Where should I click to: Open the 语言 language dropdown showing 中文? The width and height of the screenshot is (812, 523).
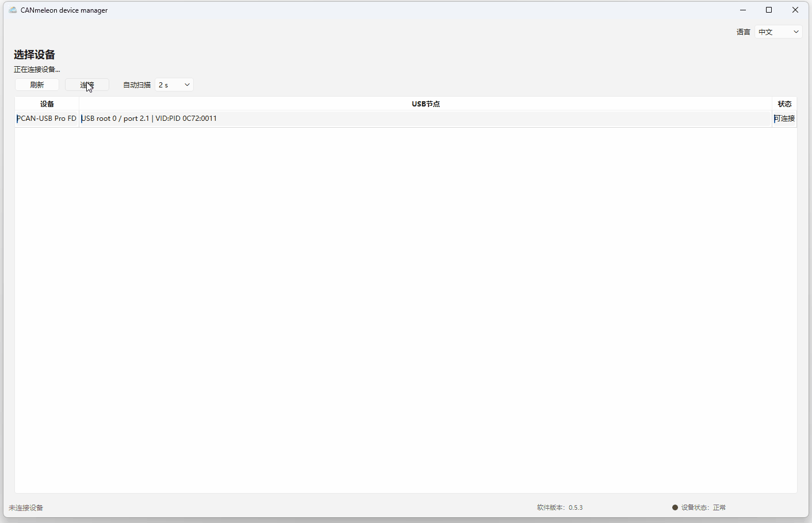[779, 32]
